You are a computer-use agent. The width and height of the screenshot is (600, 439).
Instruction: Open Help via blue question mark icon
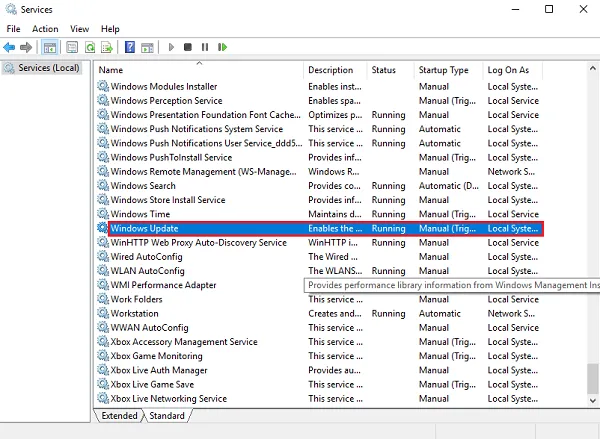coord(129,47)
